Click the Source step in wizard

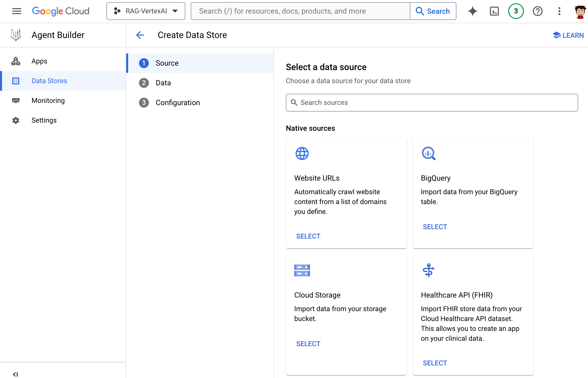tap(167, 63)
